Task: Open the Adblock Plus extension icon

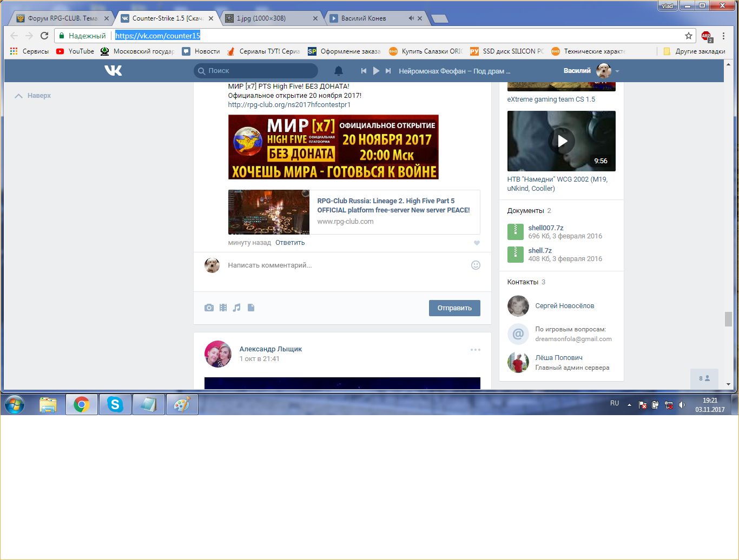Action: pyautogui.click(x=707, y=36)
